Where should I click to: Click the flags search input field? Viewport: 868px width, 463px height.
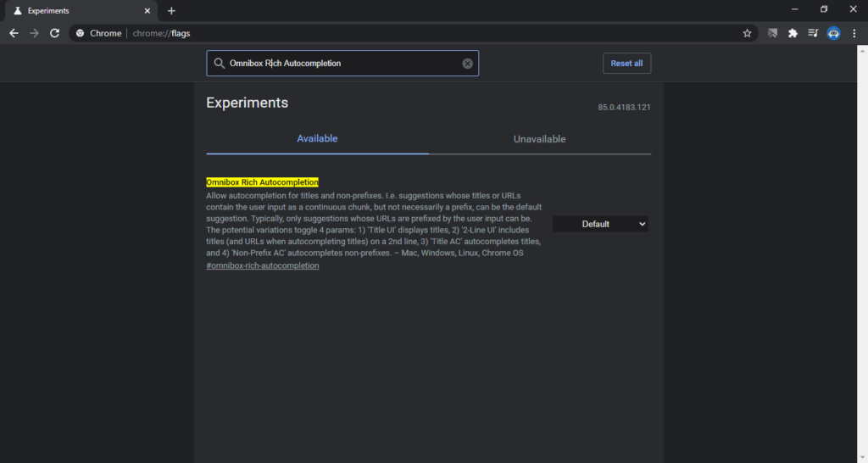pyautogui.click(x=342, y=63)
